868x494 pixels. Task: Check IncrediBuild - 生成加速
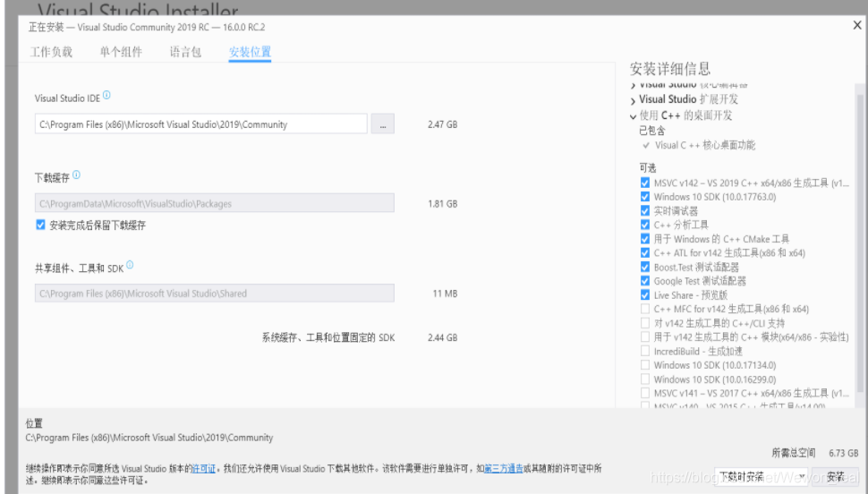pyautogui.click(x=645, y=351)
